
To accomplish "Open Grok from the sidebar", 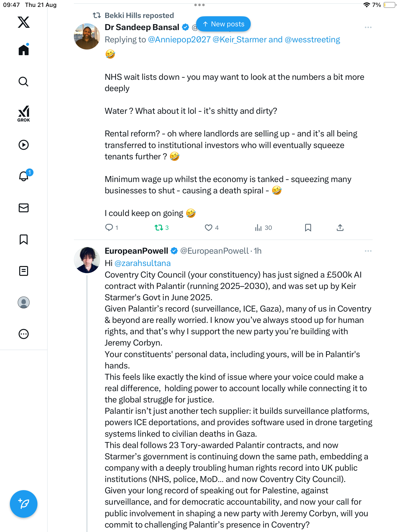I will click(24, 114).
